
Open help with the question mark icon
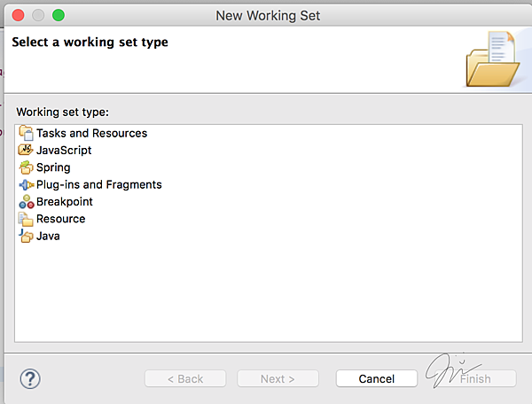[x=30, y=378]
